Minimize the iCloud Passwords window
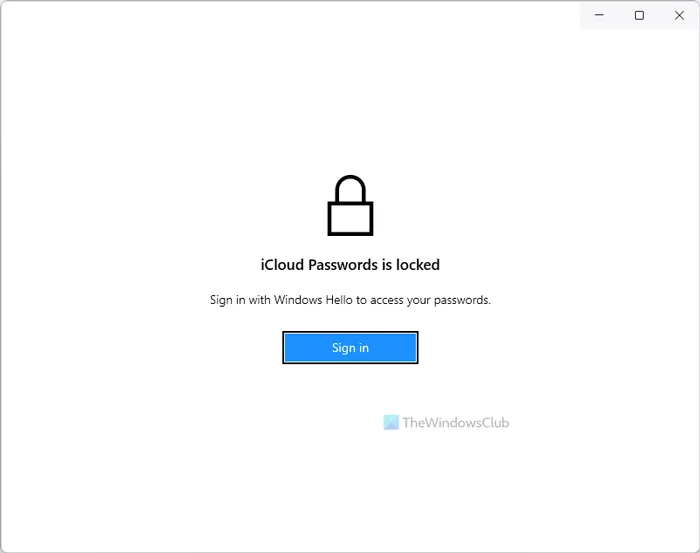Viewport: 700px width, 553px height. pos(599,15)
